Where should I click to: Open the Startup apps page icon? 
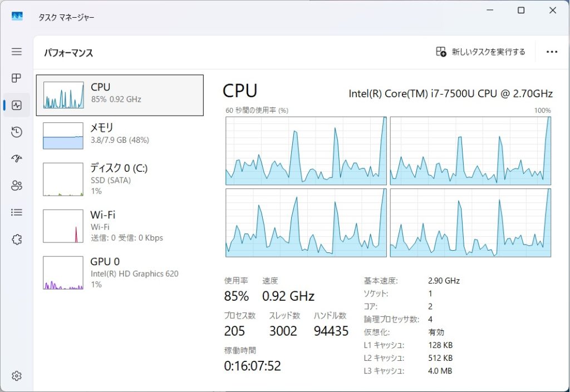[x=16, y=158]
